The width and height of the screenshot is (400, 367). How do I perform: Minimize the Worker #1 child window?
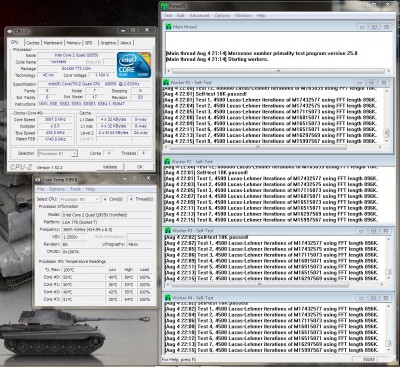(x=360, y=82)
